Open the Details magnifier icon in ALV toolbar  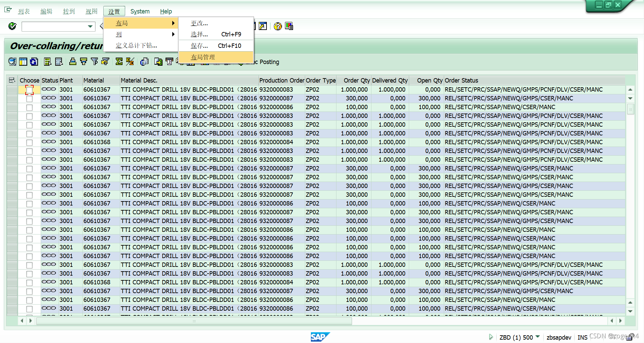(12, 61)
